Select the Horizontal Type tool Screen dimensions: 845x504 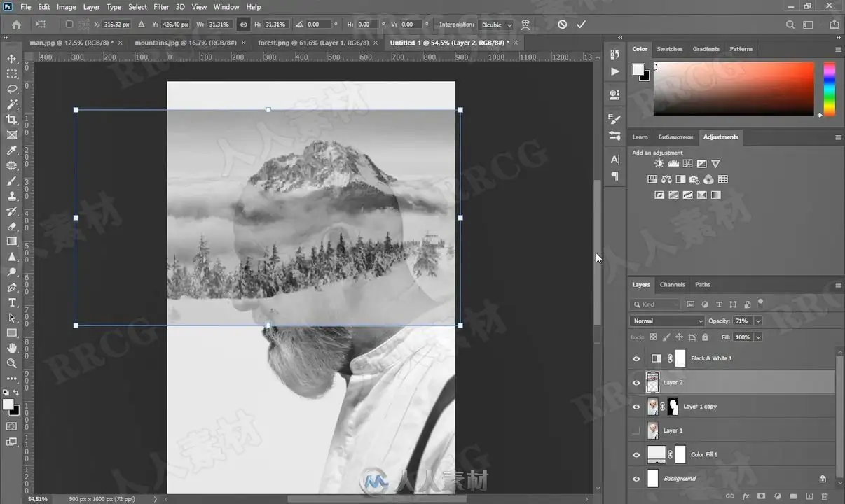(x=12, y=302)
